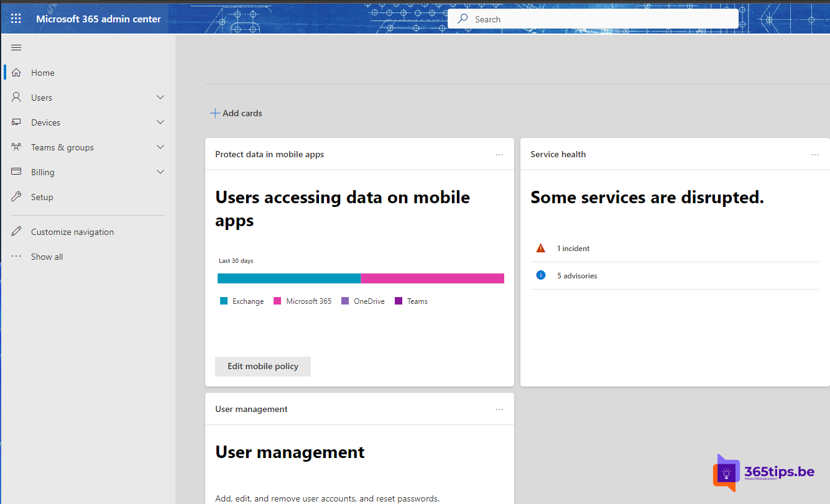Viewport: 830px width, 504px height.
Task: Click the Teams & groups people icon
Action: 16,147
